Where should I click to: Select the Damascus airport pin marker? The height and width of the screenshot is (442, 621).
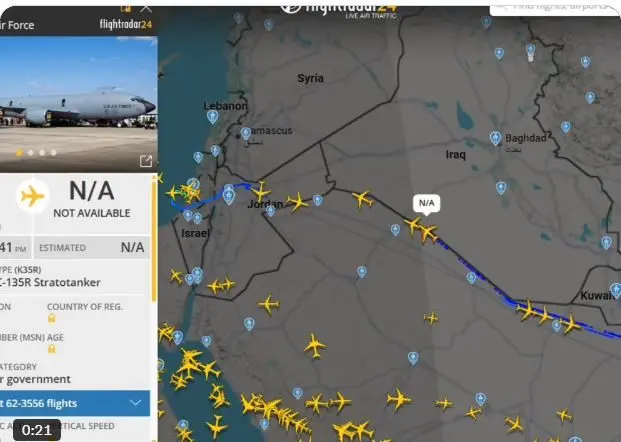coord(246,133)
